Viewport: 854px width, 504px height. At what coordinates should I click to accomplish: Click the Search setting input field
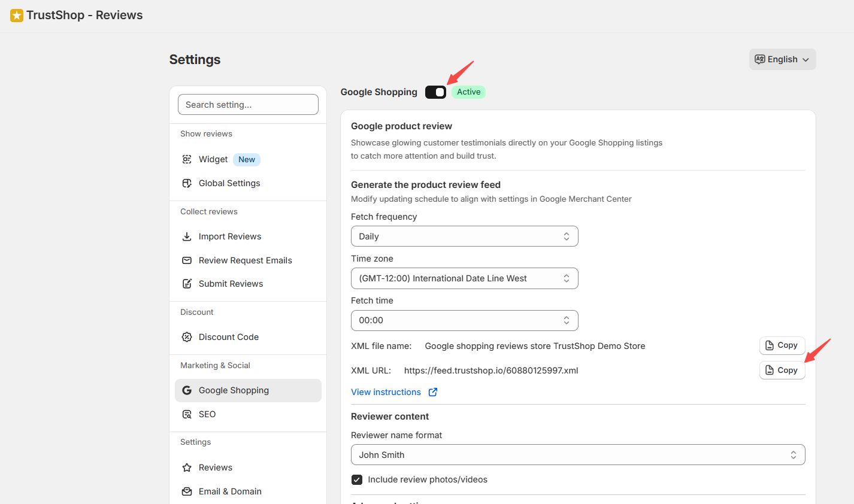(248, 105)
